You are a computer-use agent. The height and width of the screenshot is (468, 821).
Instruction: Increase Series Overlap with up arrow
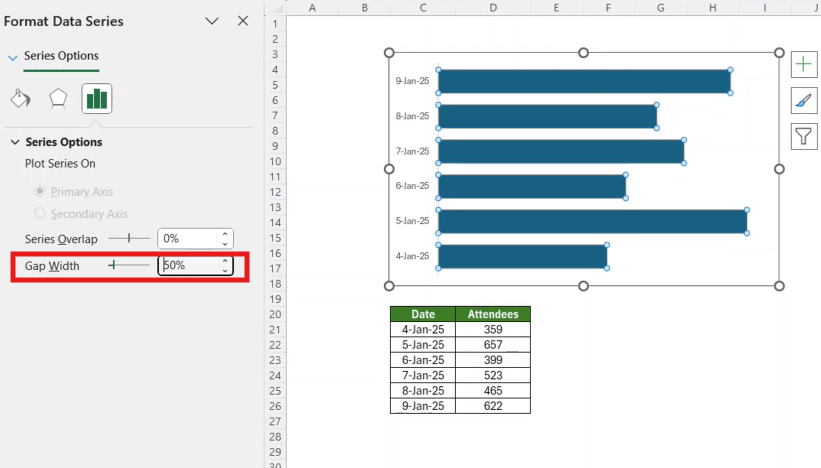[225, 234]
